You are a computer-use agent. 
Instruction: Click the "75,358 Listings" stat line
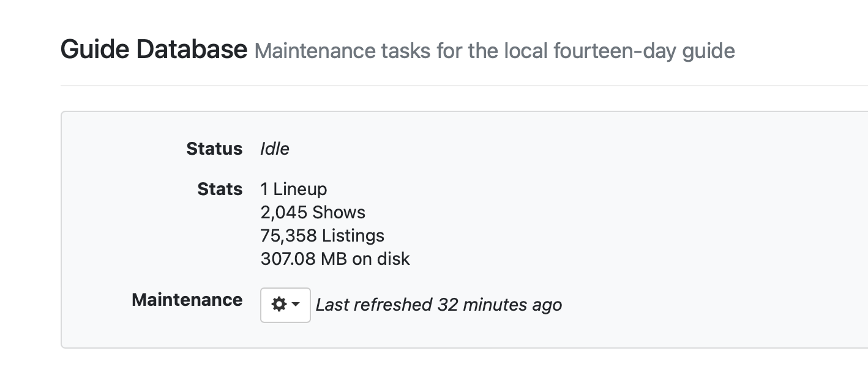tap(323, 235)
